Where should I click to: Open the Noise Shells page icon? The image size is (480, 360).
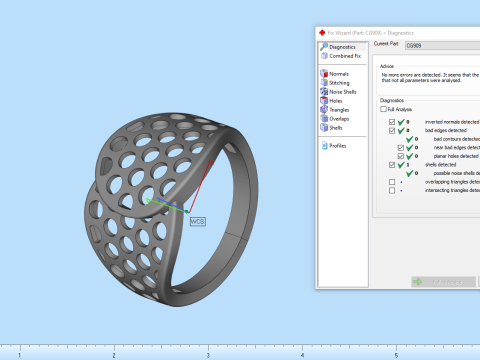click(x=324, y=91)
